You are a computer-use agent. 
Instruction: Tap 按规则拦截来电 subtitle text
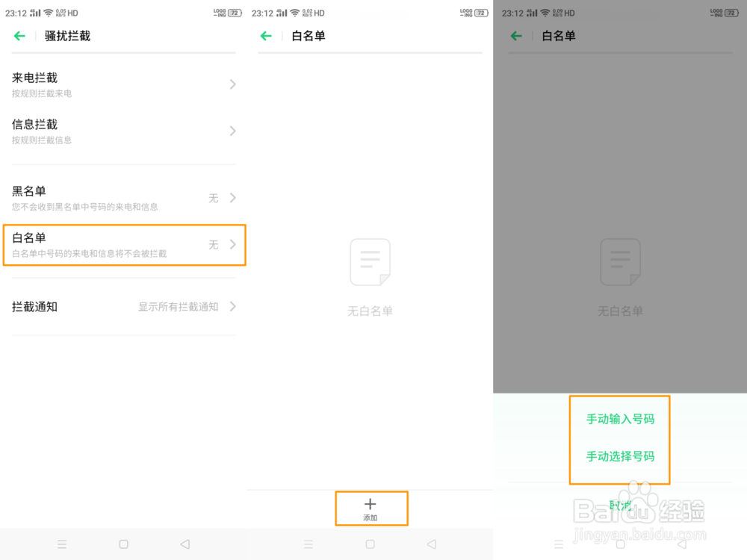tap(42, 94)
